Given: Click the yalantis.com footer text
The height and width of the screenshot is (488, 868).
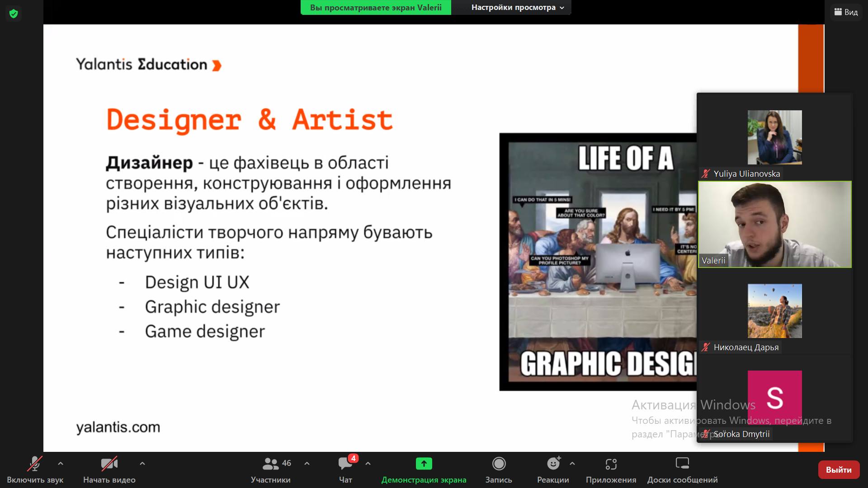Looking at the screenshot, I should point(118,427).
